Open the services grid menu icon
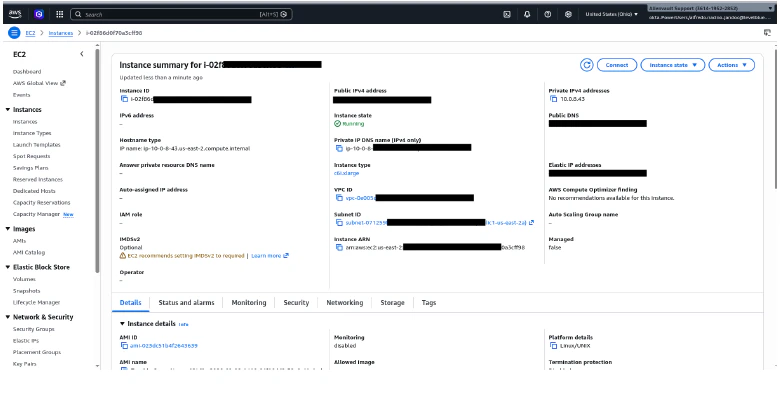 (60, 14)
